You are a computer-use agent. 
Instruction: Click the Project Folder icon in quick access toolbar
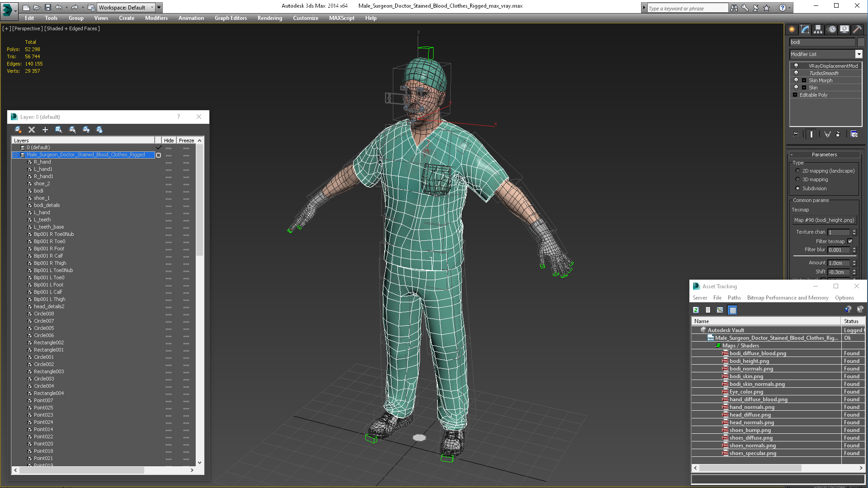click(x=91, y=7)
